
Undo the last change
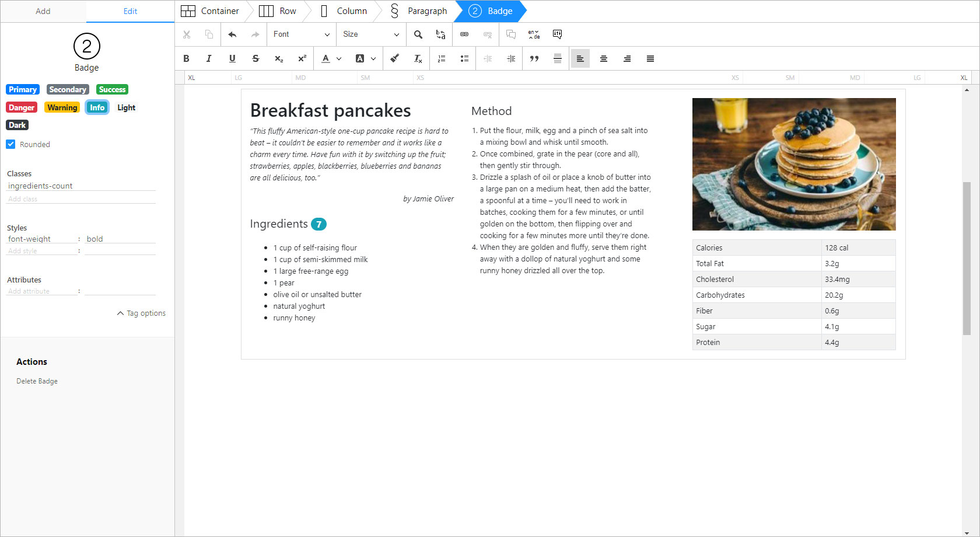(x=232, y=34)
